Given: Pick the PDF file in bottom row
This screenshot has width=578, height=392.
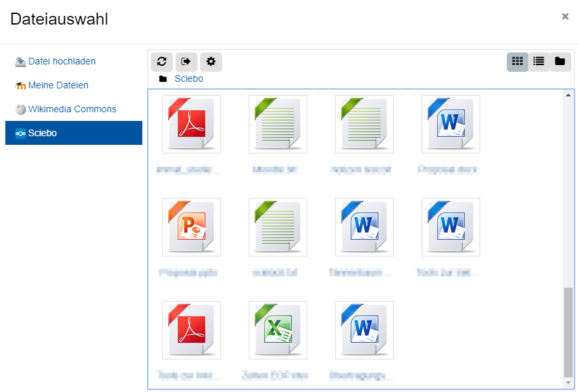Looking at the screenshot, I should coord(192,330).
